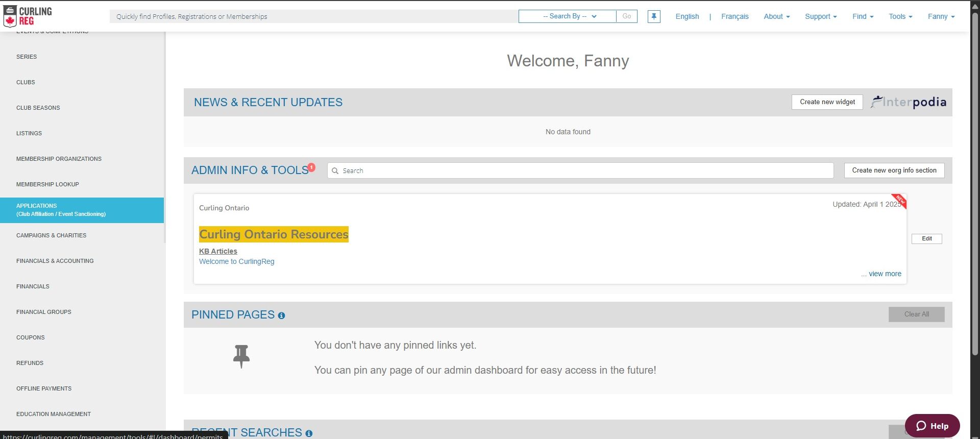Click Edit for Curling Ontario section
980x439 pixels.
tap(927, 238)
